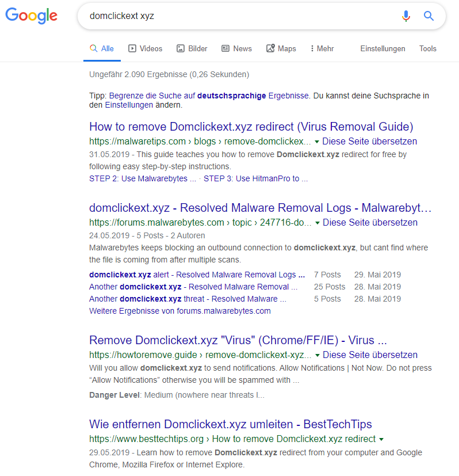
Task: Switch to the Videos tab
Action: click(x=145, y=48)
